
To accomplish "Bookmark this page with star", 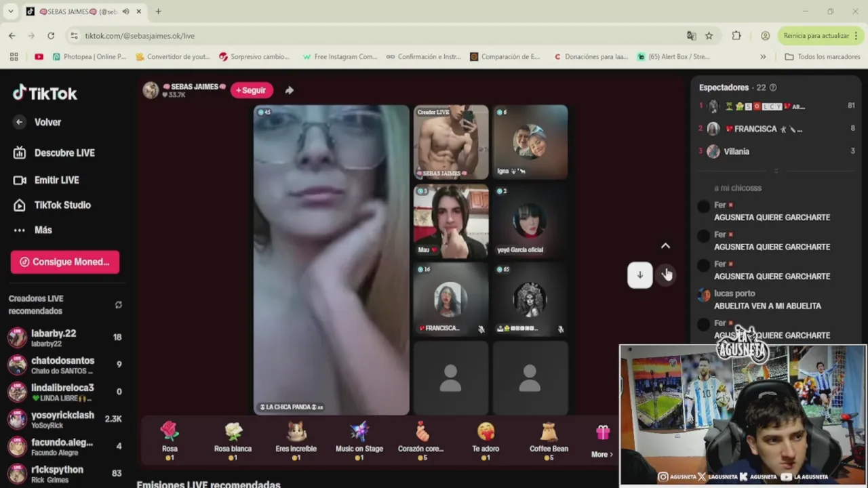I will coord(709,36).
